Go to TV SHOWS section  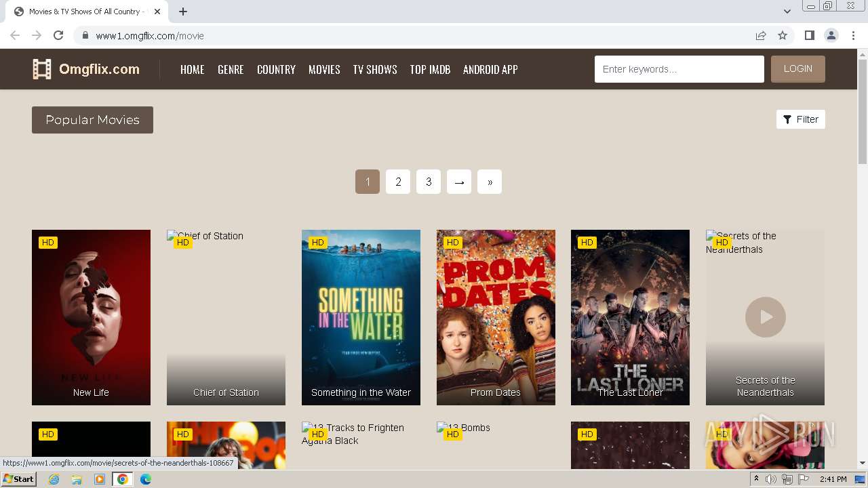375,69
